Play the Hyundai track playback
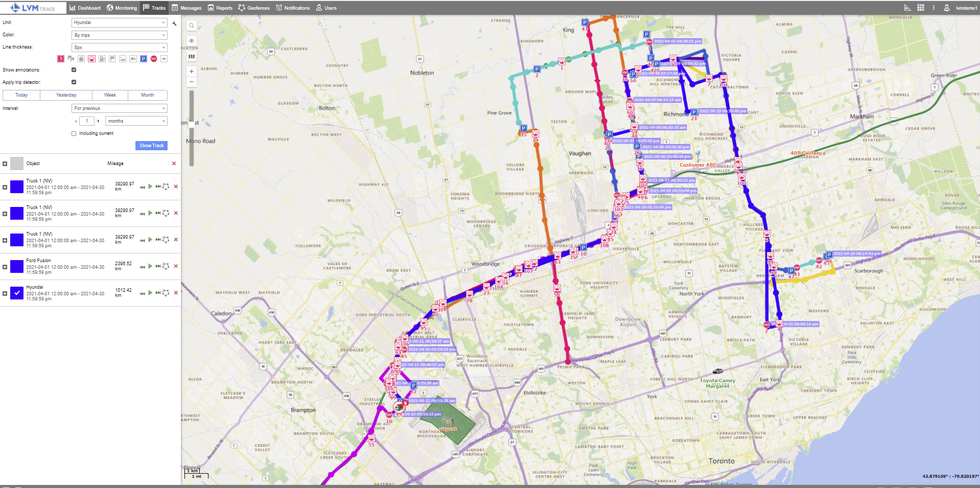Image resolution: width=980 pixels, height=488 pixels. tap(150, 293)
